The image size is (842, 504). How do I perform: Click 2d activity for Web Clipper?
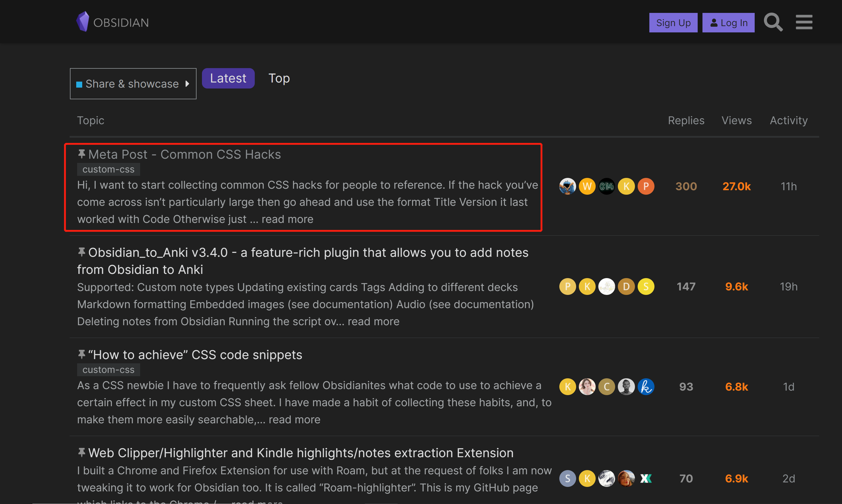788,478
